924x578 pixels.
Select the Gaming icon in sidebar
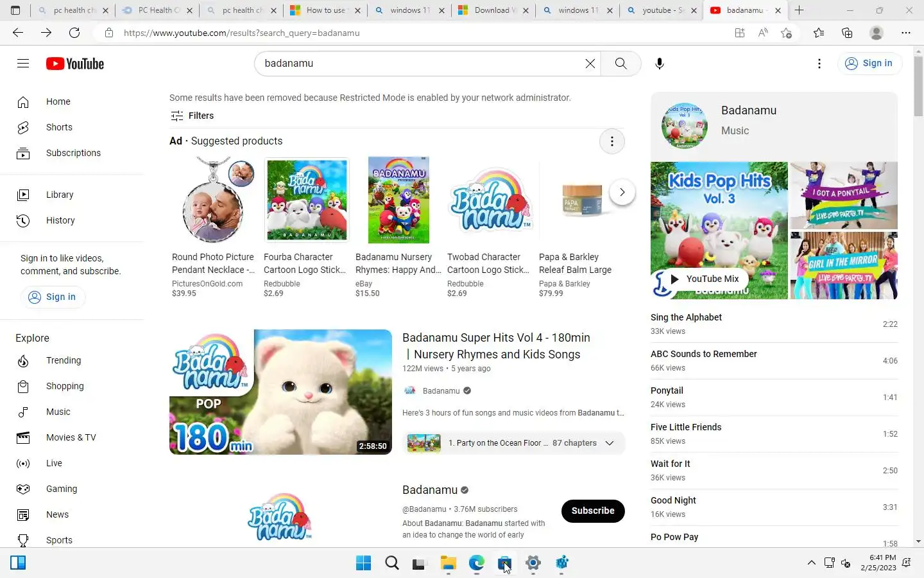click(23, 489)
